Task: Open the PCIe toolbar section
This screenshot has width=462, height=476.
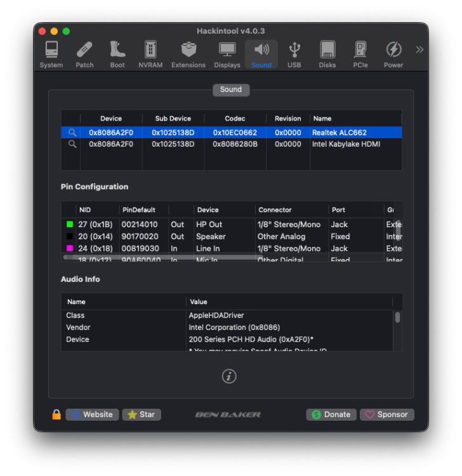Action: 360,55
